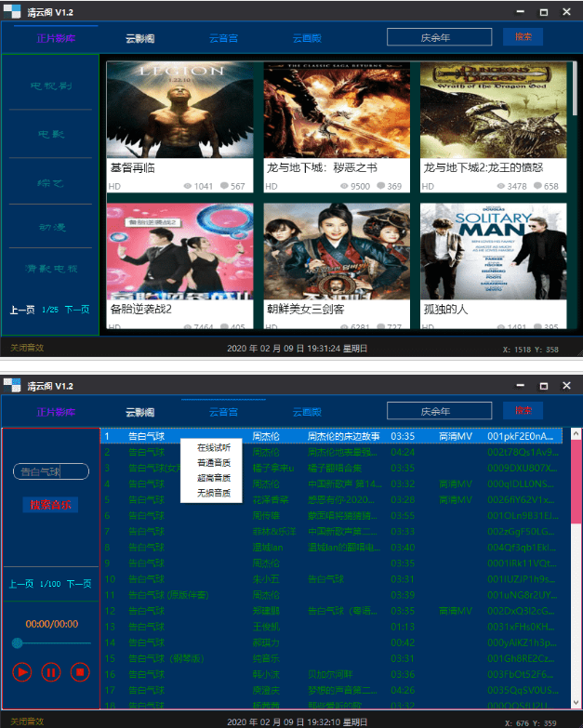Screen dimensions: 583x728
Task: Open the 备胎逆袭战2 movie poster
Action: pyautogui.click(x=179, y=251)
